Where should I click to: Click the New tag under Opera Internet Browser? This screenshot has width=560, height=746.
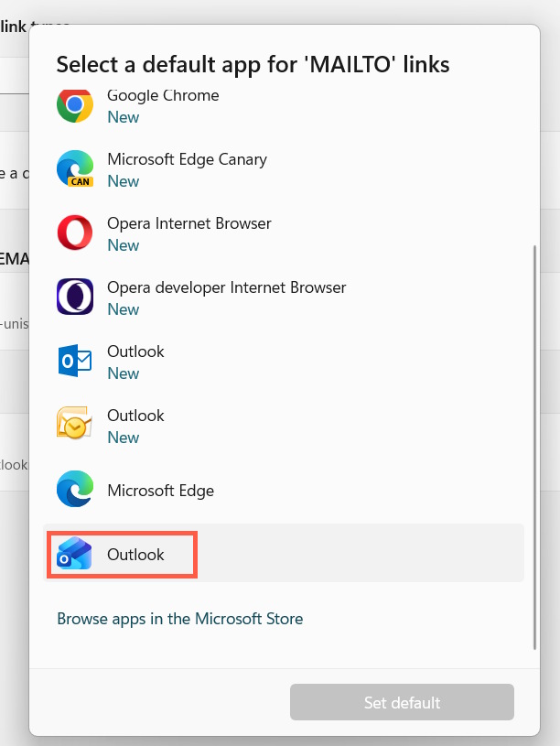click(124, 245)
